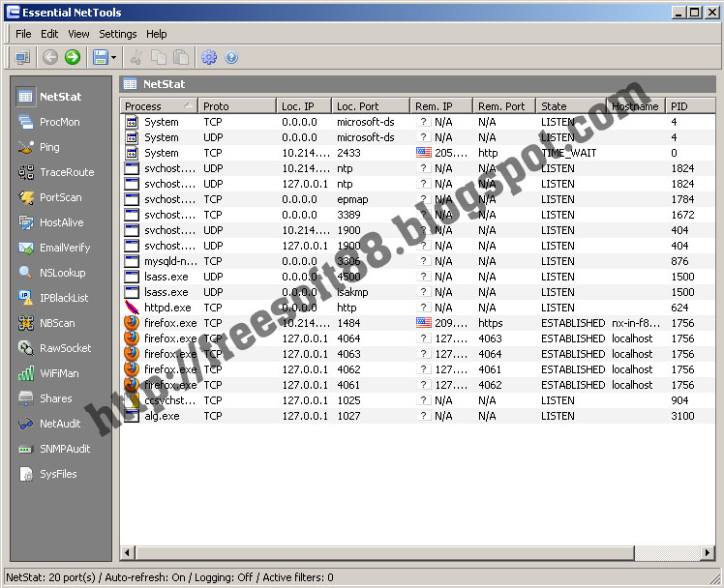Open the TraceRoute tool

click(56, 172)
